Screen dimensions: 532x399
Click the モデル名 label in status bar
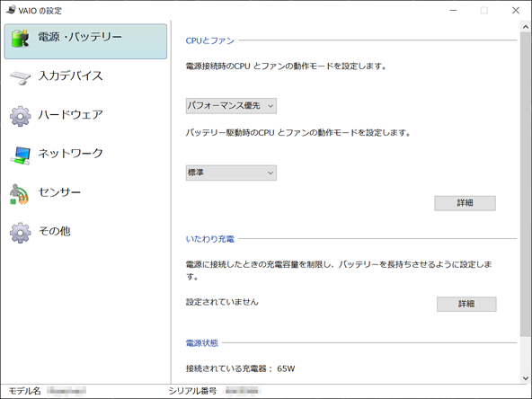point(24,391)
